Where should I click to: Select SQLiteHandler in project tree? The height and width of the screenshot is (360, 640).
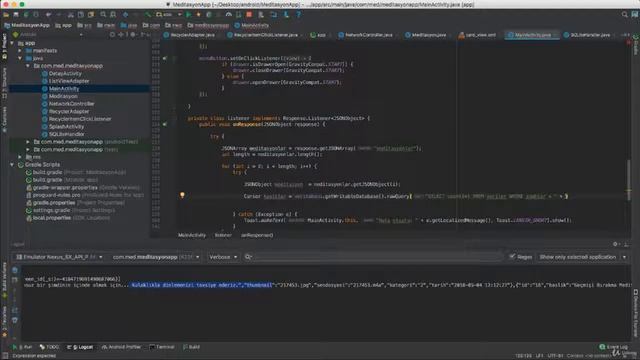tap(63, 134)
